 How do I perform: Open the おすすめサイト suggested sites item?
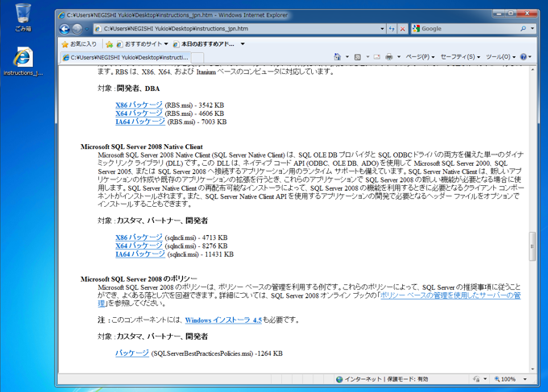142,44
